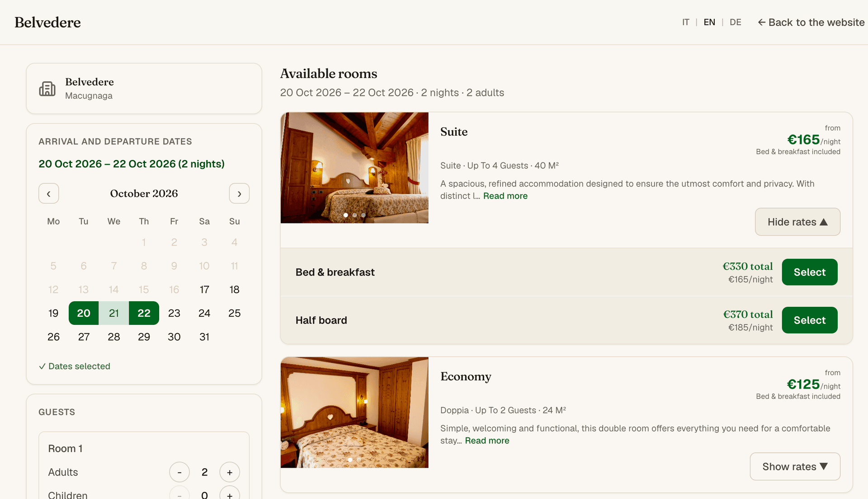Viewport: 868px width, 499px height.
Task: Go to next month in calendar
Action: (239, 194)
